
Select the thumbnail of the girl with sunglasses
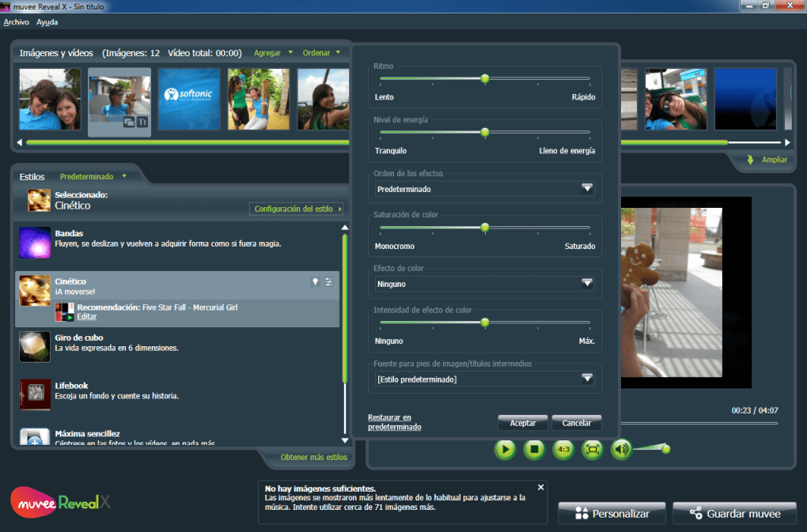(676, 99)
